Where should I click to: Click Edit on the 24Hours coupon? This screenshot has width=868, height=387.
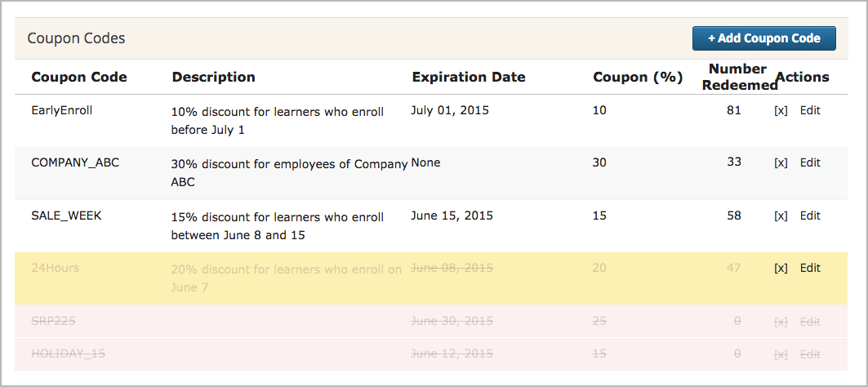tap(810, 268)
